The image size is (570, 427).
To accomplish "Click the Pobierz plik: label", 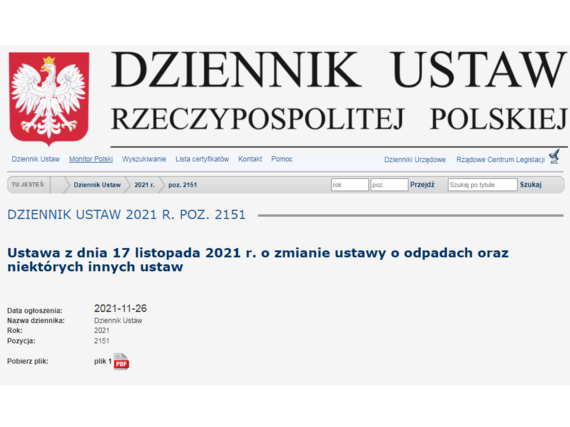I will click(x=28, y=361).
